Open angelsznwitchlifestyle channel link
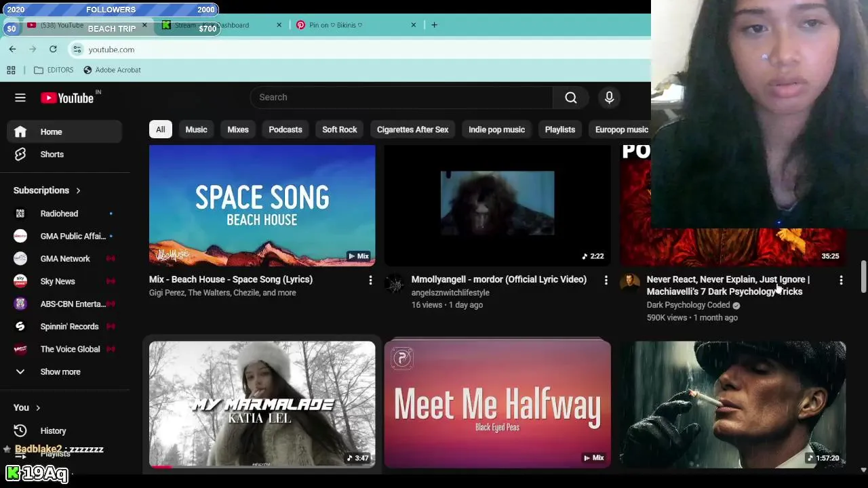The height and width of the screenshot is (488, 868). pyautogui.click(x=450, y=293)
